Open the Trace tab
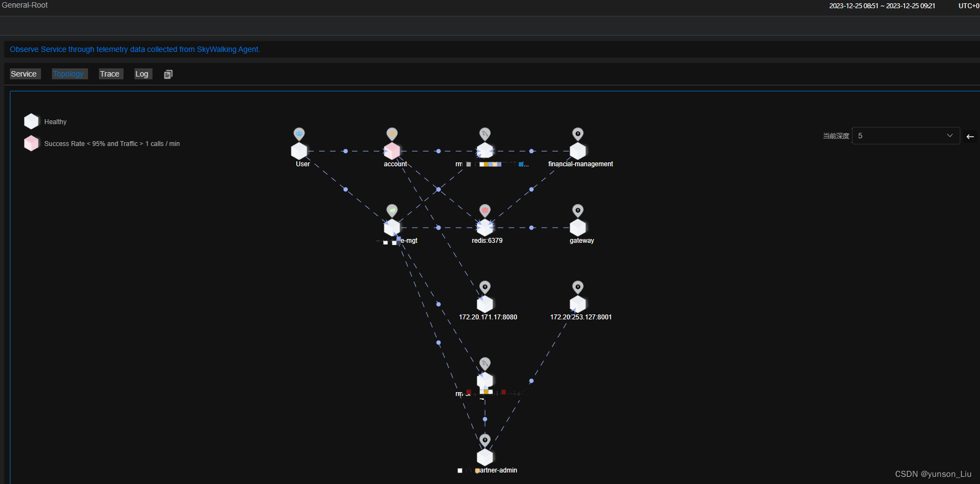The height and width of the screenshot is (484, 980). tap(110, 74)
